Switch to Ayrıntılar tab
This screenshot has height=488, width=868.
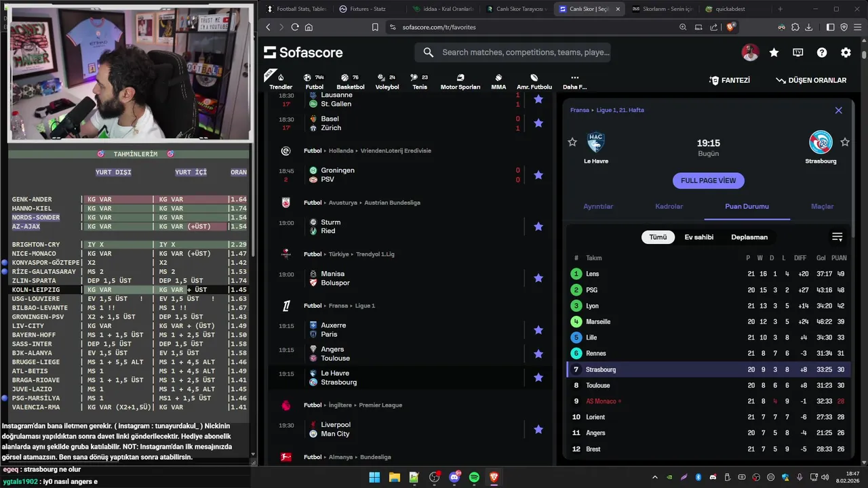pos(598,206)
